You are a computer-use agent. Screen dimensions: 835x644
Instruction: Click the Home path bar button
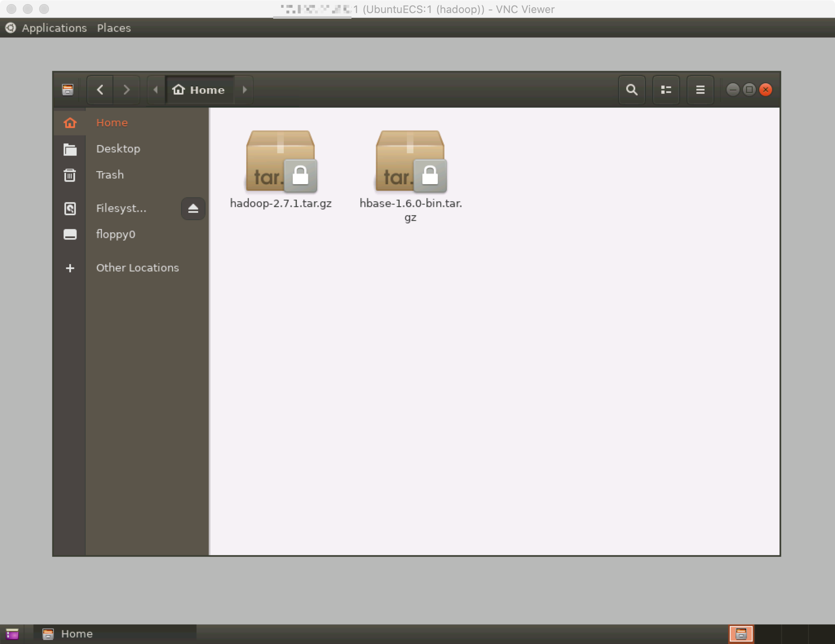click(x=199, y=90)
